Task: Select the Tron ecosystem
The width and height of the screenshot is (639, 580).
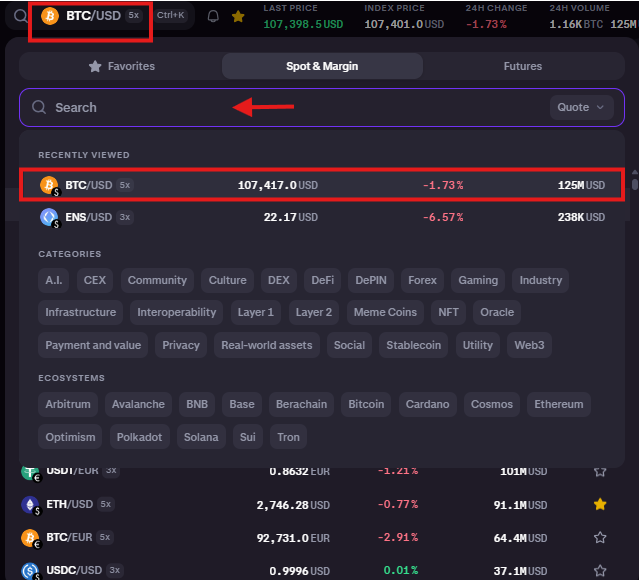Action: [288, 437]
